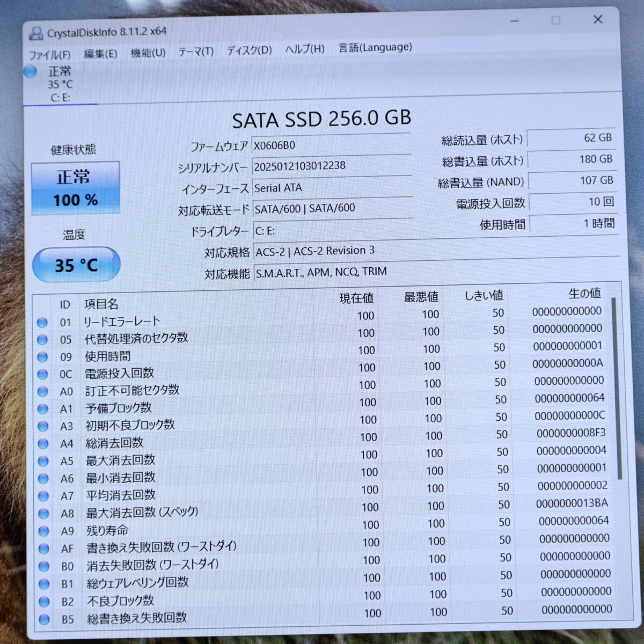The image size is (644, 644).
Task: Click the ID column header
Action: (65, 305)
